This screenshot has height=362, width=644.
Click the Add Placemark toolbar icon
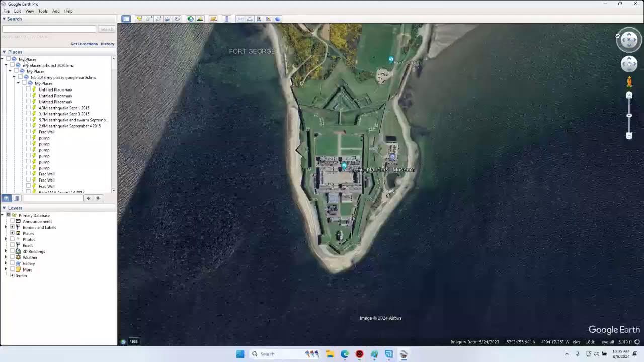coord(139,19)
